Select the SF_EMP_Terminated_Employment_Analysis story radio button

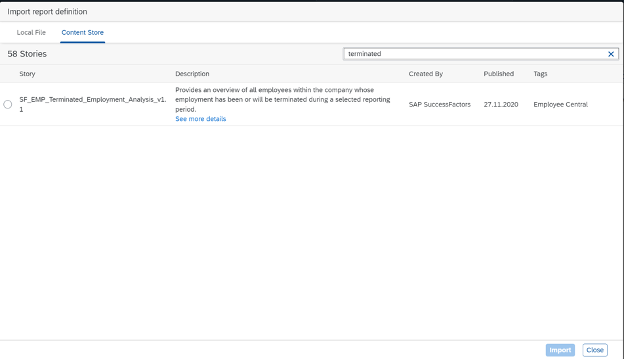pyautogui.click(x=8, y=105)
